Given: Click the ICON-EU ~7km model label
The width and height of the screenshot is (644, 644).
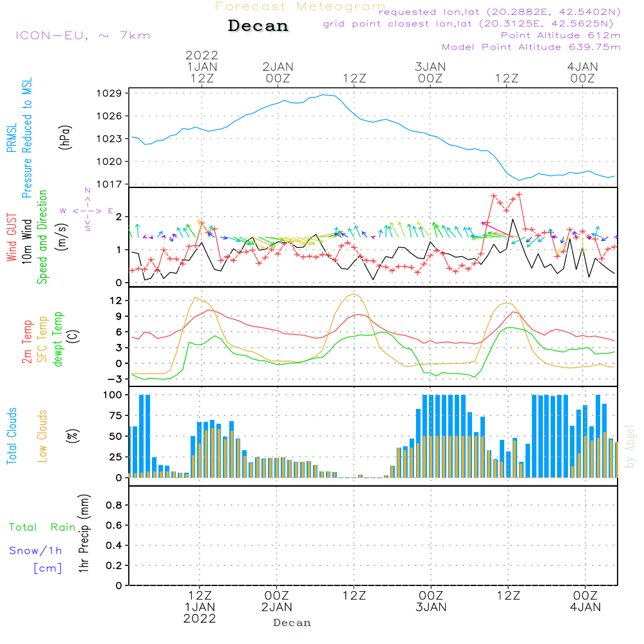Looking at the screenshot, I should coord(82,35).
